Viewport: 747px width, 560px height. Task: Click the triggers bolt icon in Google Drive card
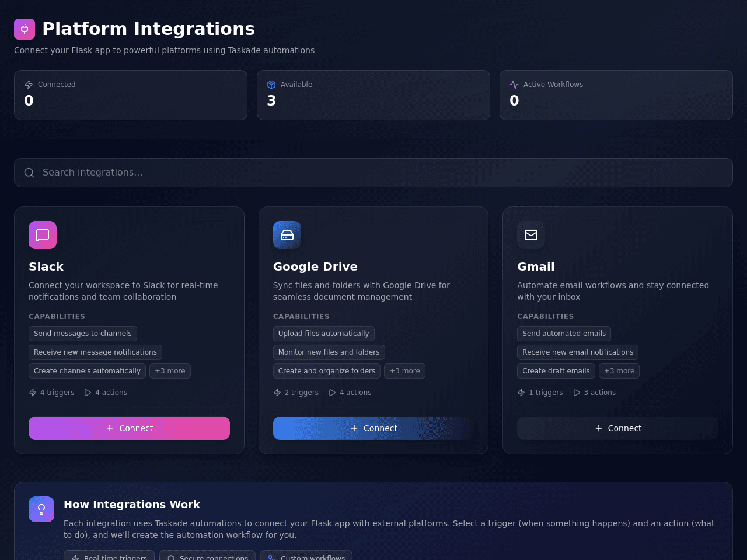pyautogui.click(x=277, y=393)
